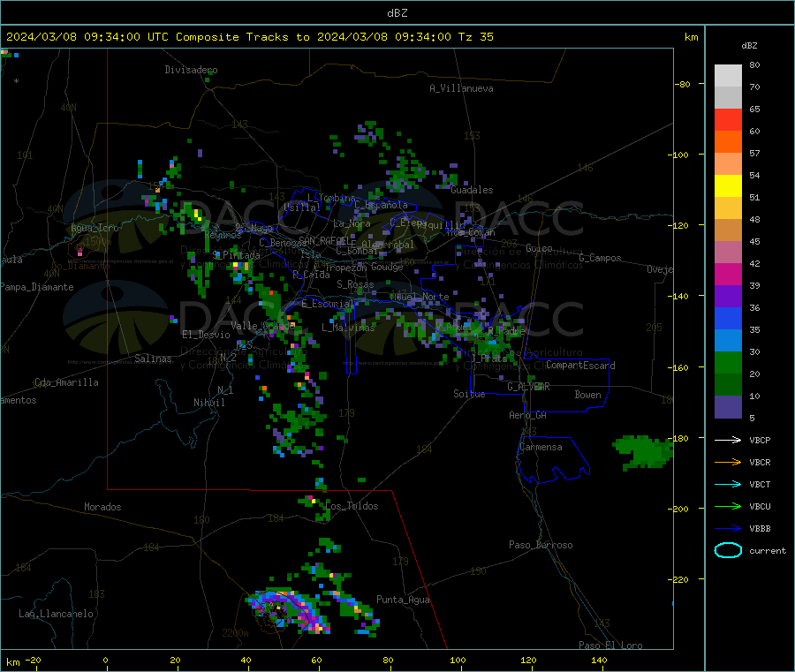Click the Bowen place label
795x672 pixels.
pyautogui.click(x=587, y=395)
